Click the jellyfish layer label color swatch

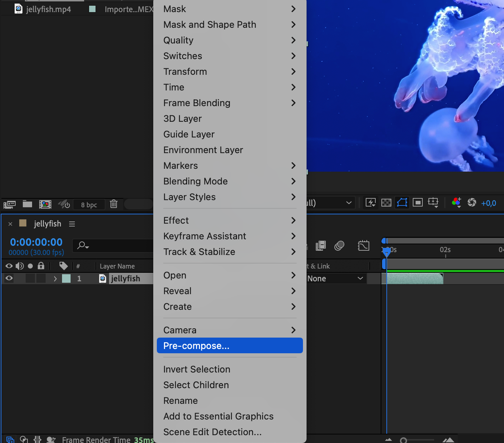(66, 278)
